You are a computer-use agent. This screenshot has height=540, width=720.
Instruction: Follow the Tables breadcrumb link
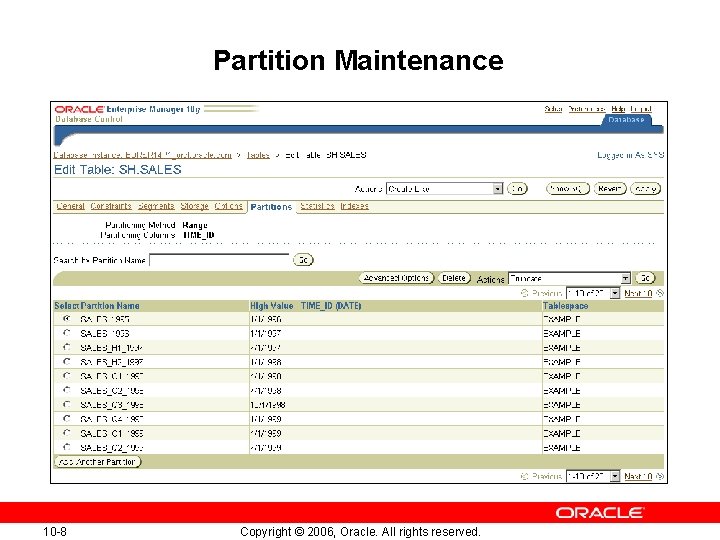[258, 155]
